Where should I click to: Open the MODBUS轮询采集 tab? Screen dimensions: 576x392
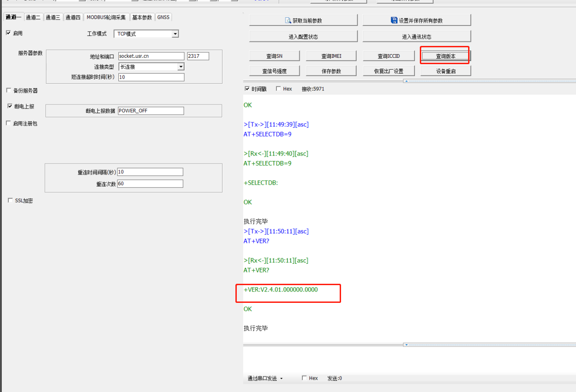point(107,17)
